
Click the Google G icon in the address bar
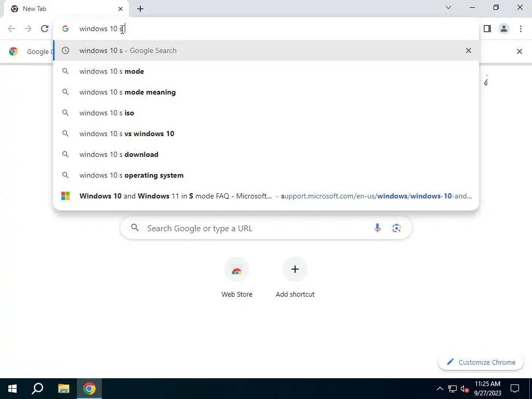[65, 29]
